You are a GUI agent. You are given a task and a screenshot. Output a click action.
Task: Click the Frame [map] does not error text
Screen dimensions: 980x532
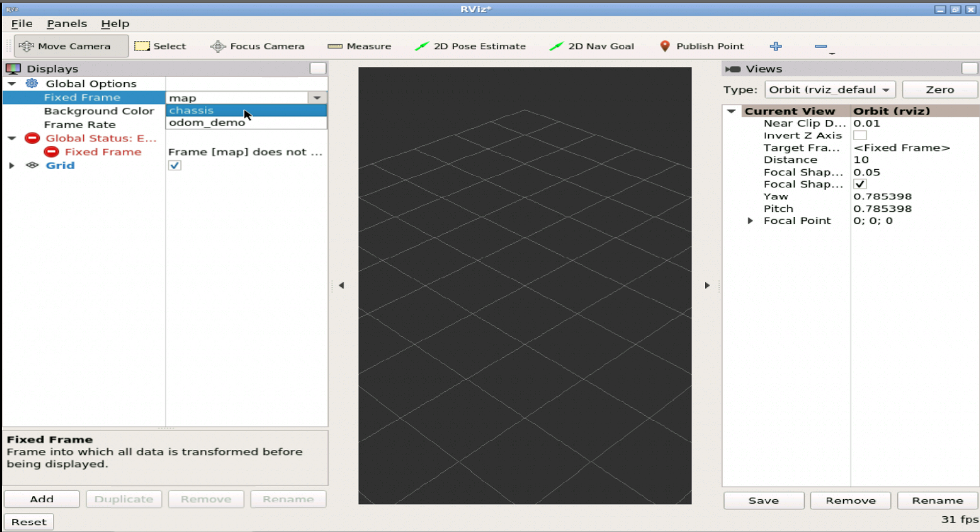(x=245, y=152)
